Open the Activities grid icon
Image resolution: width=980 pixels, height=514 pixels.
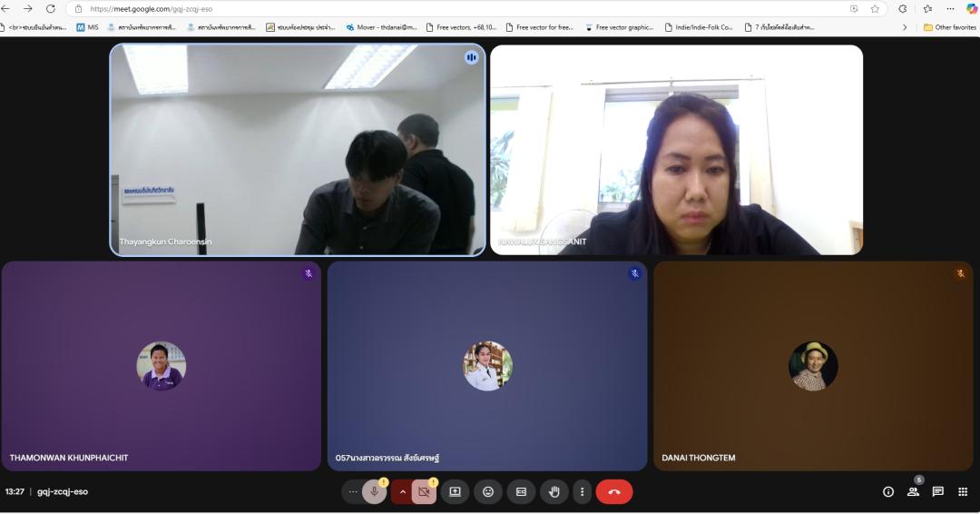click(x=963, y=492)
